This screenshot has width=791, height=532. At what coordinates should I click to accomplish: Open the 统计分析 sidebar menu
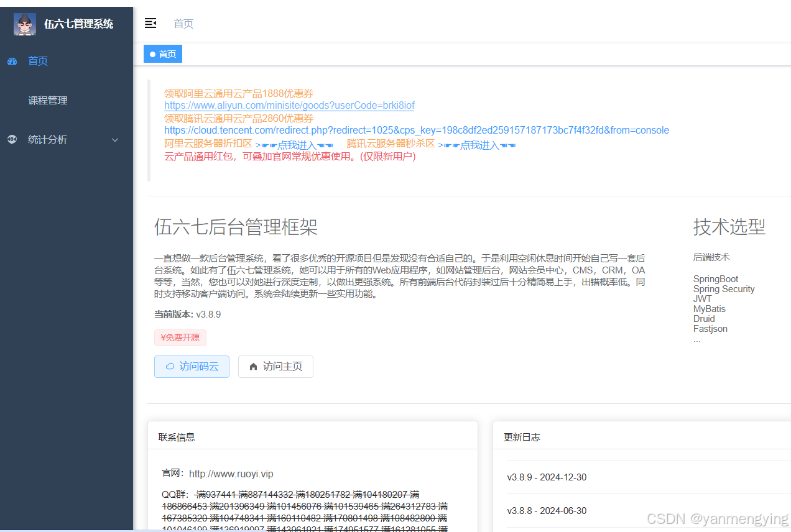67,140
